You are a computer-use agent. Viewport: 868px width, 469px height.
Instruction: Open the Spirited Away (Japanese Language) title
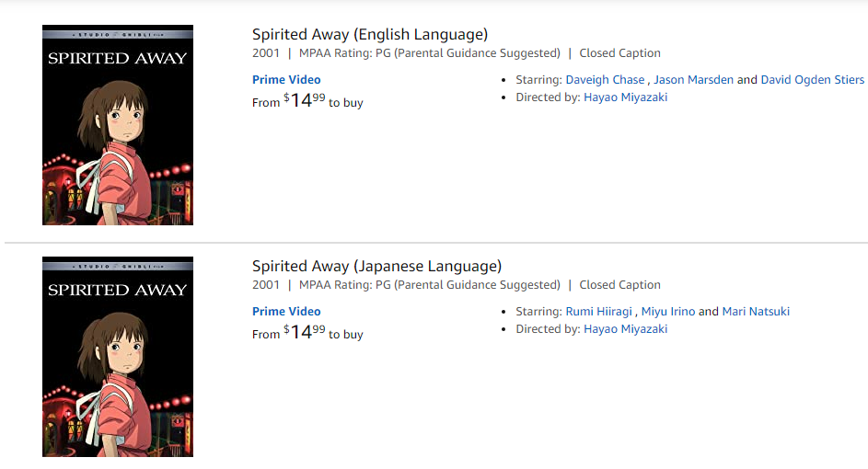tap(376, 266)
